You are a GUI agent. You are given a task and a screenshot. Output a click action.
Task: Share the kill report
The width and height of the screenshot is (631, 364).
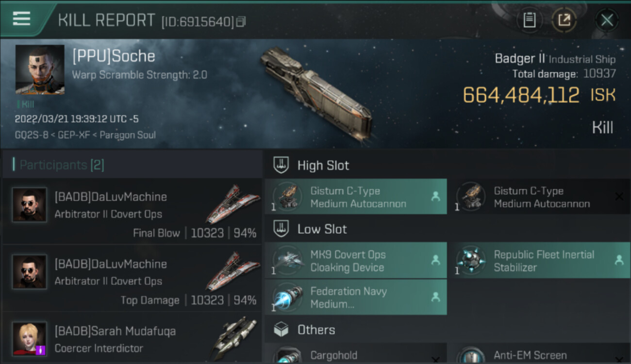tap(564, 20)
